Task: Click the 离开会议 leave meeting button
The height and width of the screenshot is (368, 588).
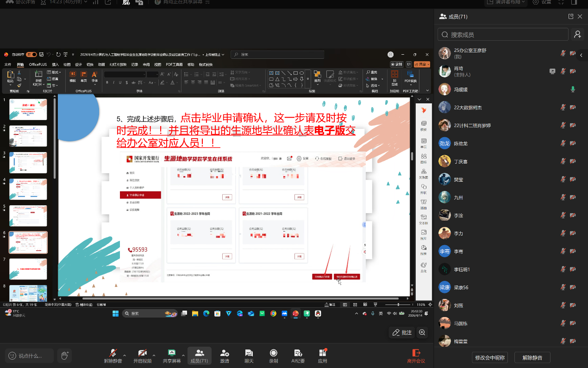Action: 416,355
